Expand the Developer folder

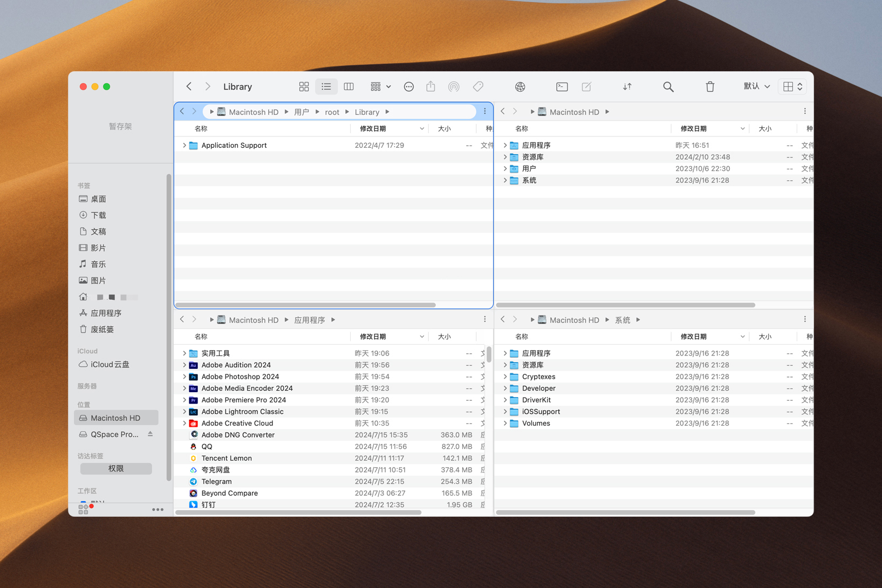(505, 388)
